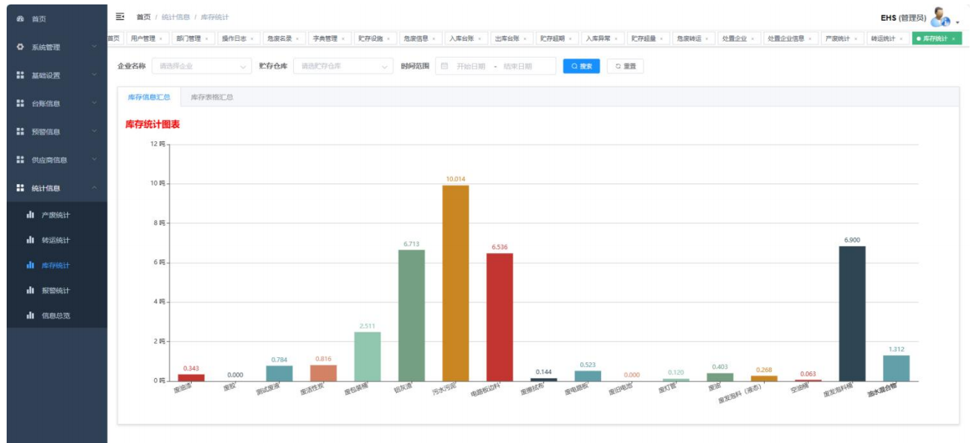Close the 贮存超期 tab
This screenshot has height=443, width=980.
(x=570, y=38)
